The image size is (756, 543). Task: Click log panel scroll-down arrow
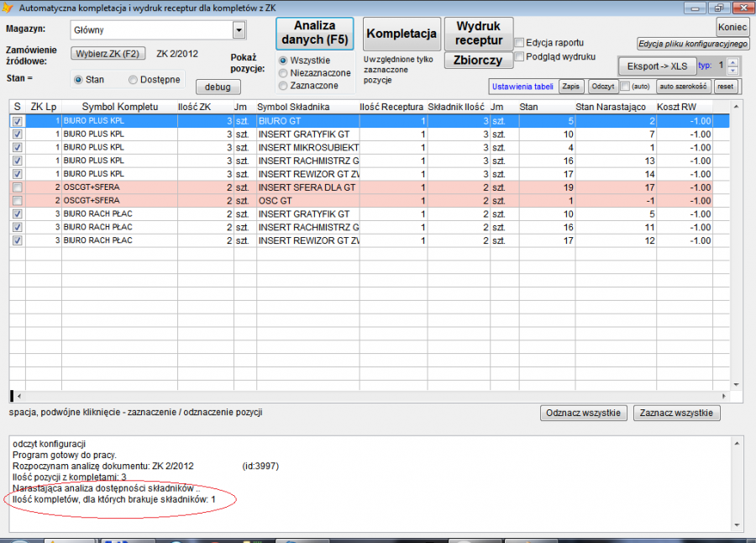(736, 525)
